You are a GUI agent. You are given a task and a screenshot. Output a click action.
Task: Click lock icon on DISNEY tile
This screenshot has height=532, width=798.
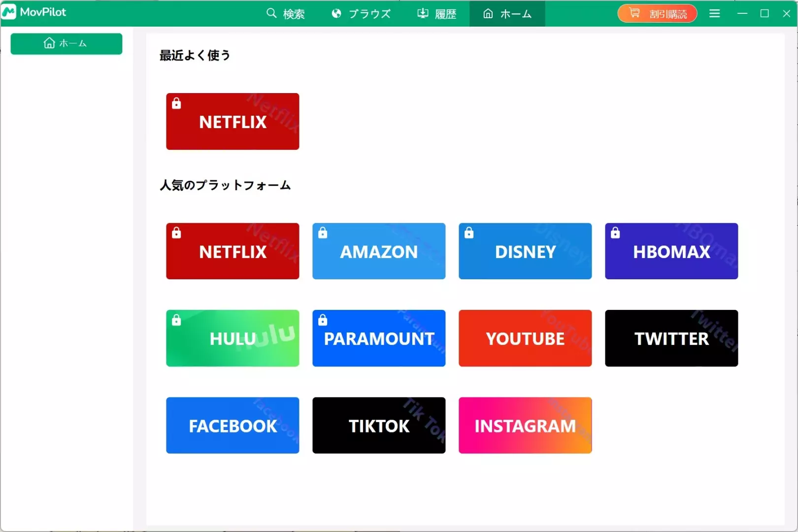point(469,233)
